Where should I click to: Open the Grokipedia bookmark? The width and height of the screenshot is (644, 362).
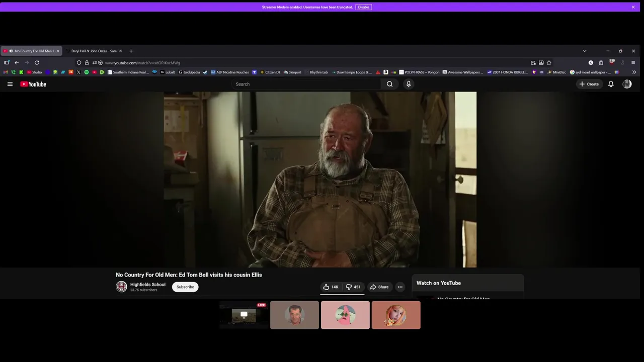tap(189, 72)
